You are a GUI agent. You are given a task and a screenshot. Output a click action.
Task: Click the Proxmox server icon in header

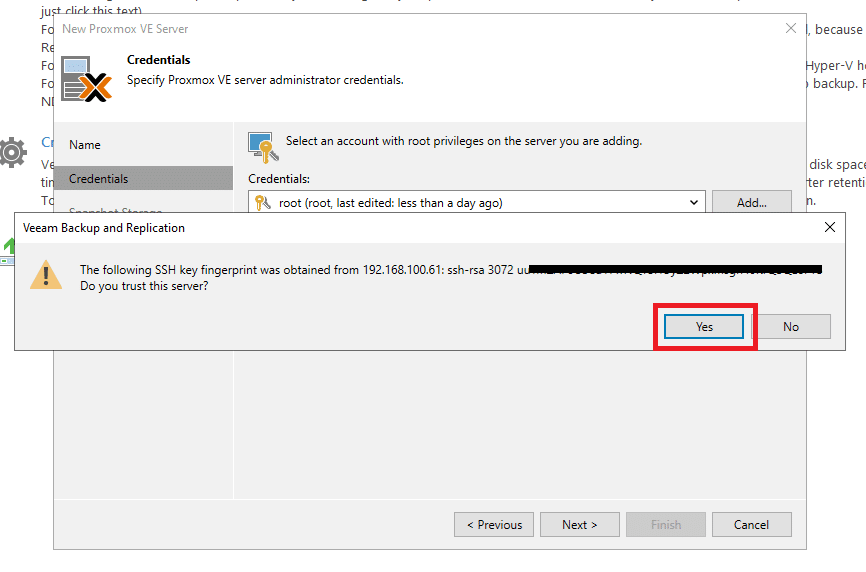pos(86,78)
